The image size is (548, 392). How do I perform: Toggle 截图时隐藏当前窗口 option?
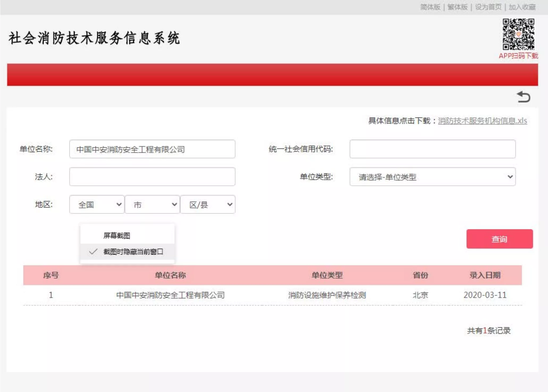click(x=127, y=251)
